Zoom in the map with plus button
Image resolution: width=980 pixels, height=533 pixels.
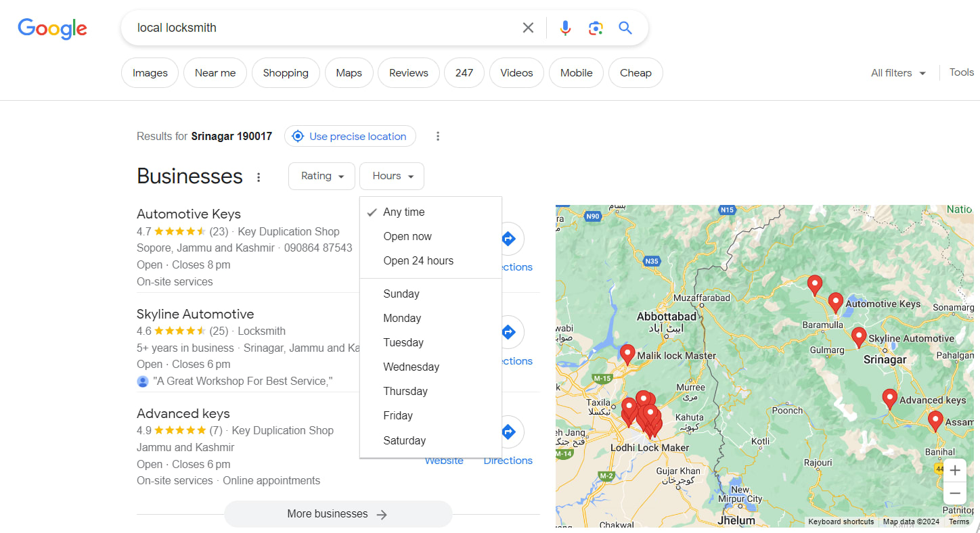coord(955,471)
